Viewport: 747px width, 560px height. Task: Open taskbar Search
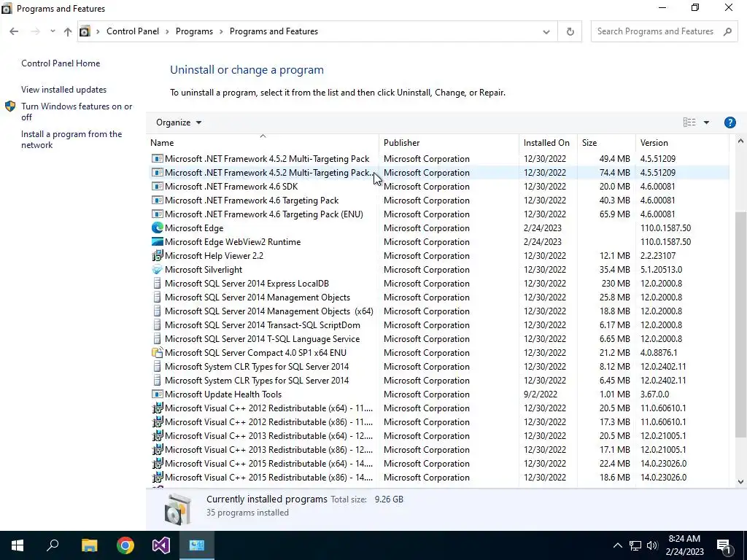click(x=53, y=545)
